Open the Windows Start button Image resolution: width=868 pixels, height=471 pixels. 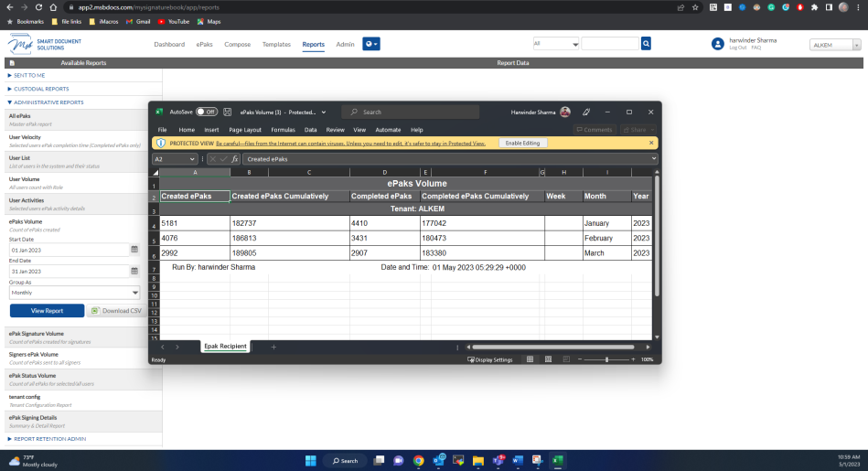click(311, 461)
